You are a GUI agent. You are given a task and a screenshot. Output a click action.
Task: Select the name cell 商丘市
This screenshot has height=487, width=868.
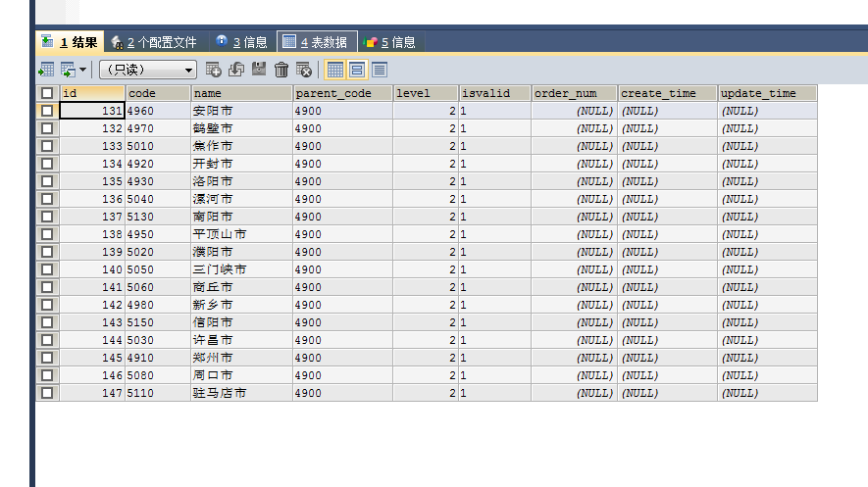tap(241, 287)
